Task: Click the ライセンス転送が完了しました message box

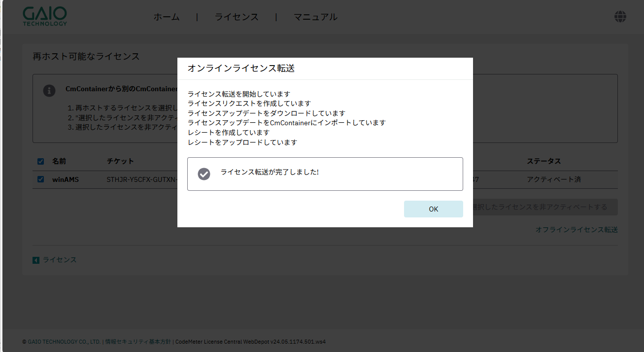Action: click(x=325, y=174)
